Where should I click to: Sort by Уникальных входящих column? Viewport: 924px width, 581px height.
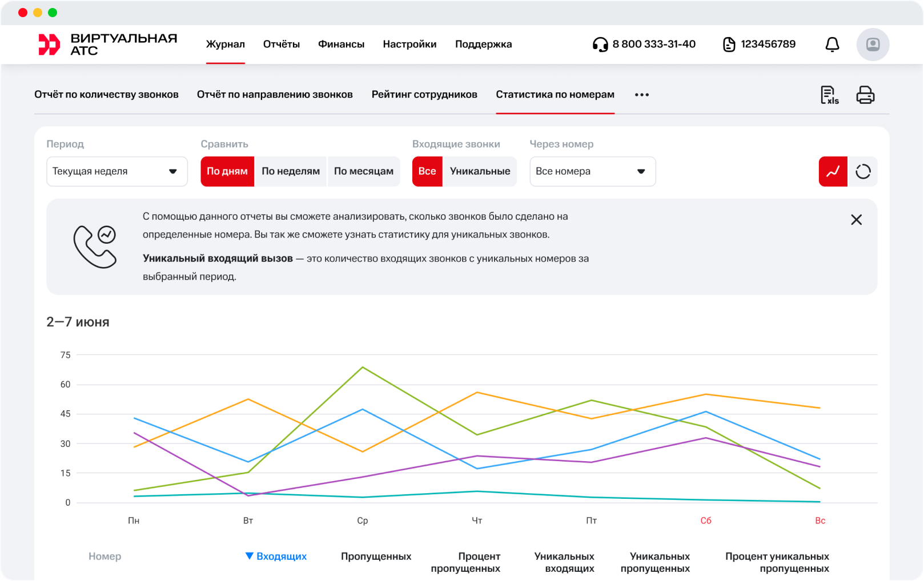click(x=564, y=562)
